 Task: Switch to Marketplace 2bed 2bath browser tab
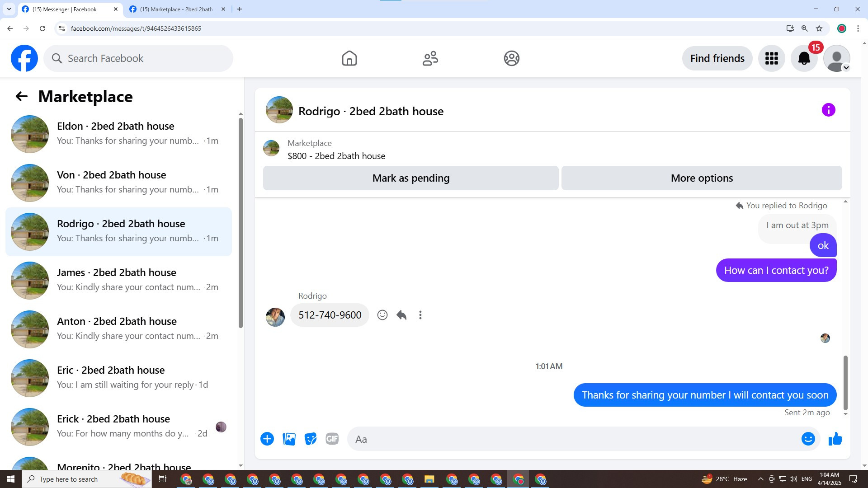(x=176, y=9)
